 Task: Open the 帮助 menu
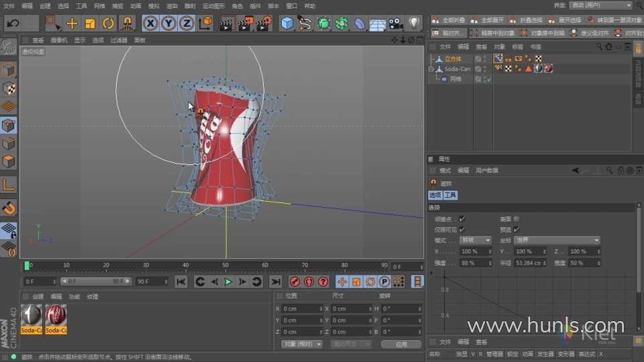pyautogui.click(x=310, y=6)
